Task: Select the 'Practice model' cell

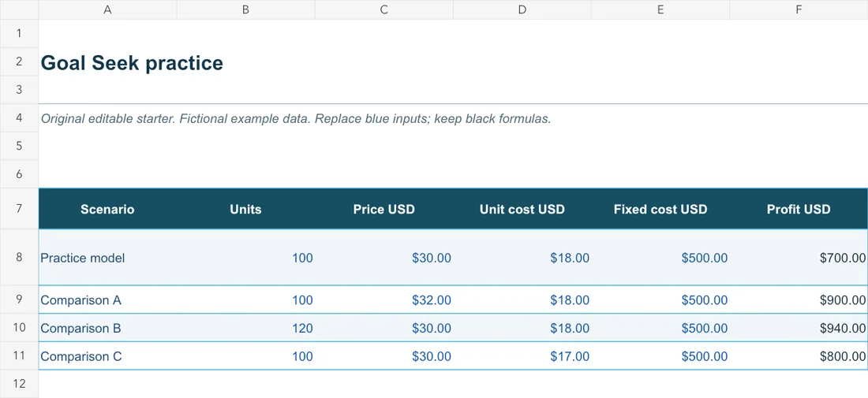Action: [x=107, y=258]
